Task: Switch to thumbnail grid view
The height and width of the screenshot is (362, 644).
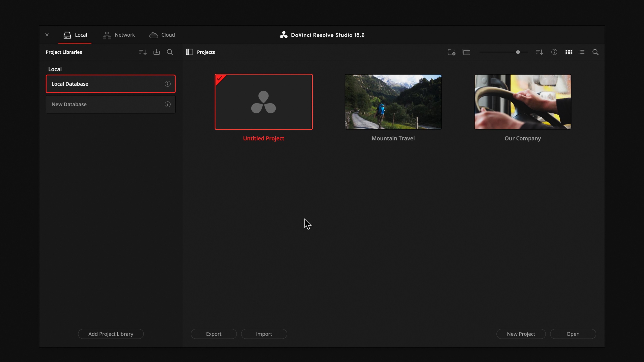Action: pos(569,52)
